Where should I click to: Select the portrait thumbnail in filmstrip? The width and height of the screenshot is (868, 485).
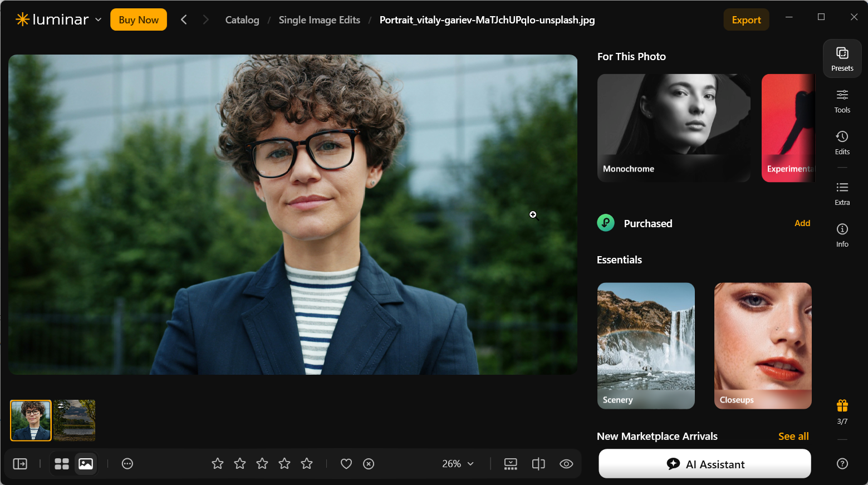31,420
